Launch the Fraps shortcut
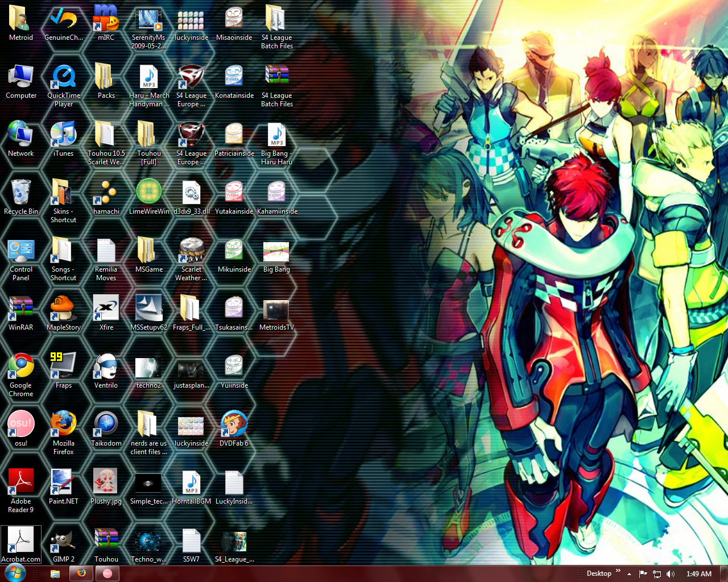The width and height of the screenshot is (728, 582). pos(64,371)
